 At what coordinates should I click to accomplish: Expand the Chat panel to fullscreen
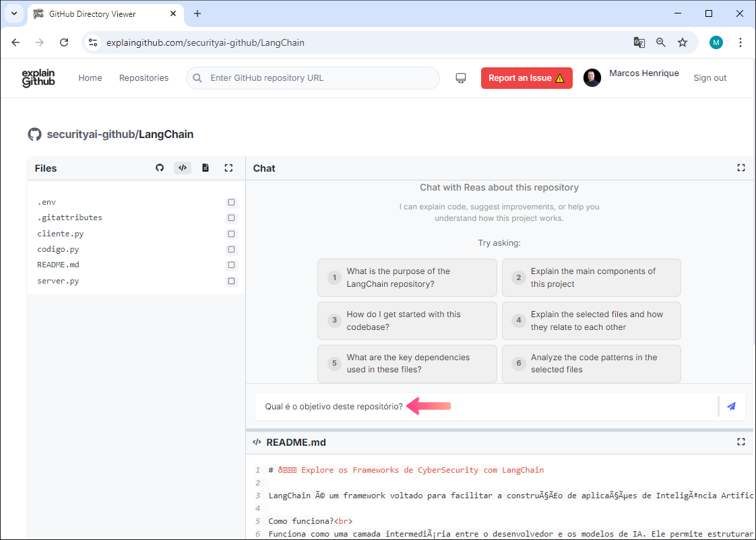741,168
